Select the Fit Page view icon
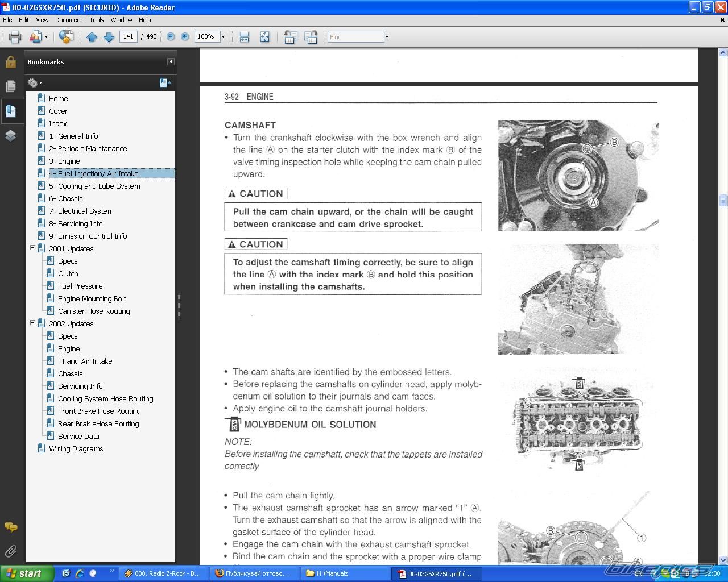This screenshot has width=728, height=582. click(x=264, y=37)
